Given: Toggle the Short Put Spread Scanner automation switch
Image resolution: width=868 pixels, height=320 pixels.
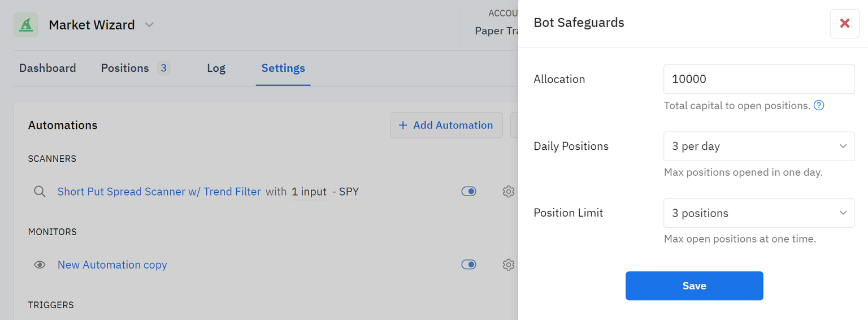Looking at the screenshot, I should tap(468, 192).
